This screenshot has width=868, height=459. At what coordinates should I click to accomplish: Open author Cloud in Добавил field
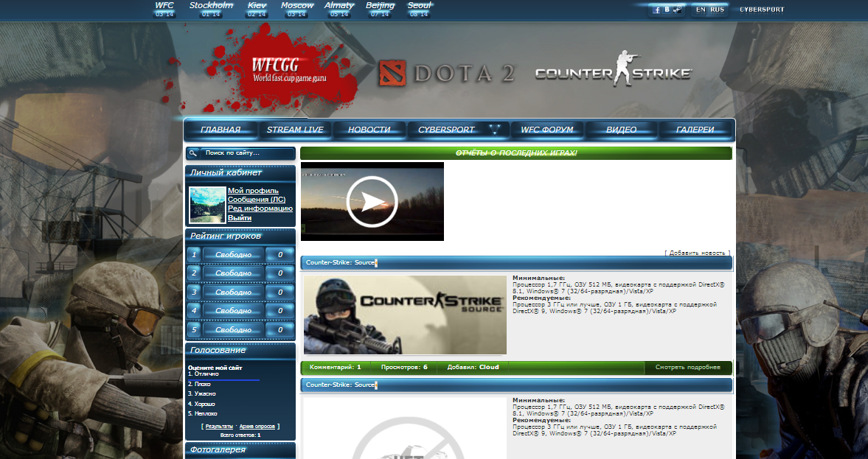click(489, 367)
